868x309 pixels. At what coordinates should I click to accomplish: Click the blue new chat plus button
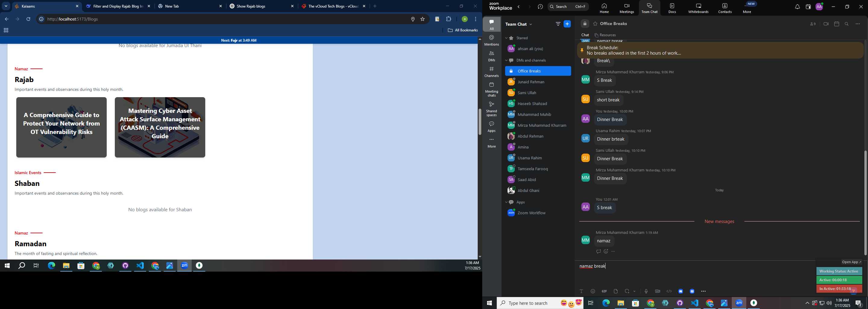(x=568, y=24)
